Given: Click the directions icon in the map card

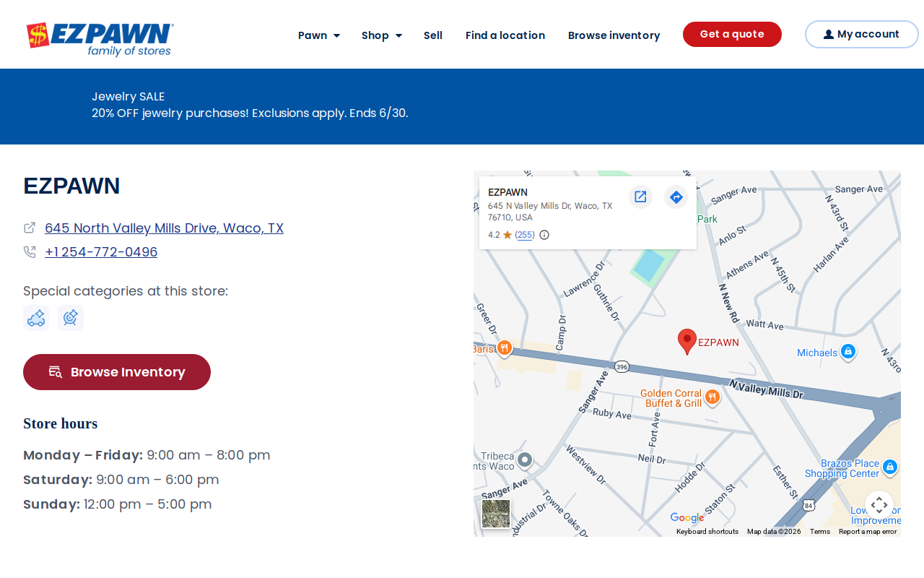Looking at the screenshot, I should pyautogui.click(x=676, y=197).
